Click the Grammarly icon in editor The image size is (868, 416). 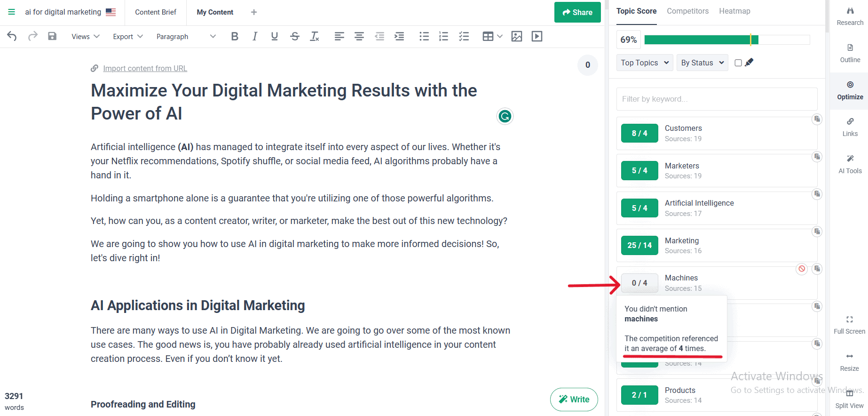(505, 116)
